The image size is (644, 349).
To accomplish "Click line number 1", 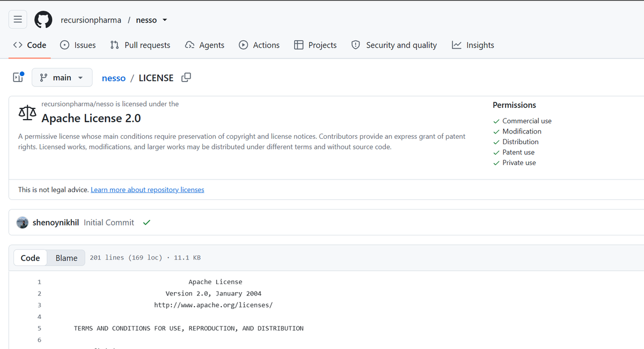I will pyautogui.click(x=39, y=282).
